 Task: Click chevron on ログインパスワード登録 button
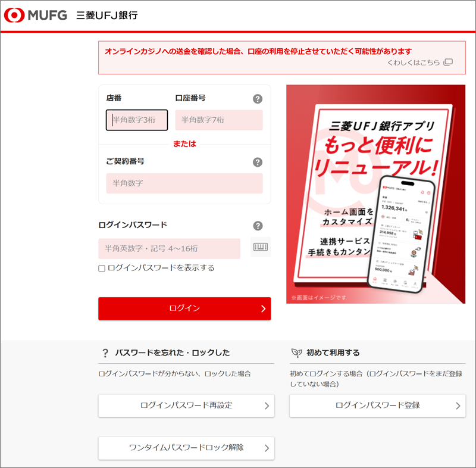point(458,406)
